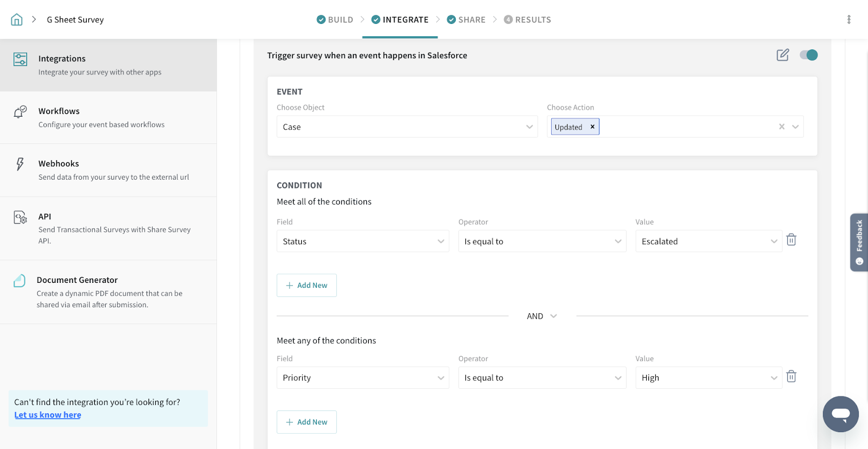Go to the RESULTS tab
The image size is (868, 449).
(x=527, y=20)
